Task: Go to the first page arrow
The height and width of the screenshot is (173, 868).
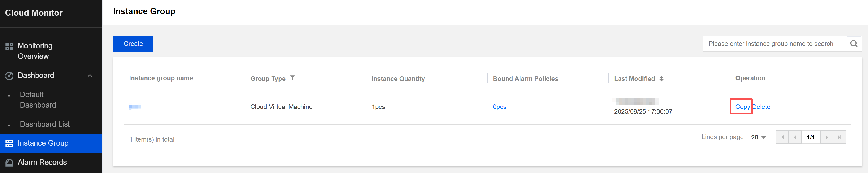Action: pos(782,137)
